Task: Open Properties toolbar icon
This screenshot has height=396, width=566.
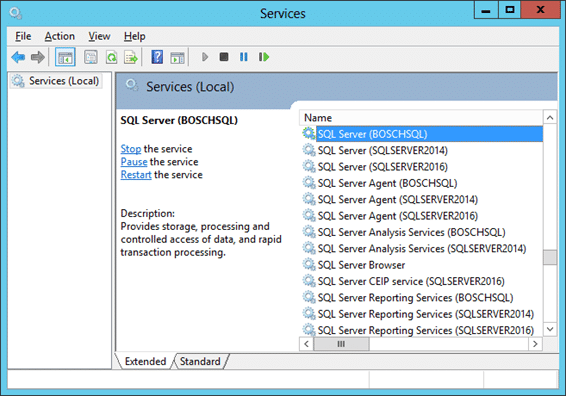Action: pyautogui.click(x=91, y=57)
